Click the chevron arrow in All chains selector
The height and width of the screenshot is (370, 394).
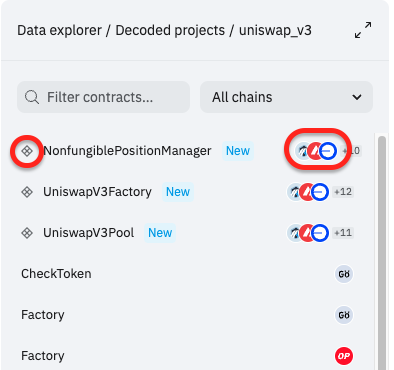(x=357, y=97)
